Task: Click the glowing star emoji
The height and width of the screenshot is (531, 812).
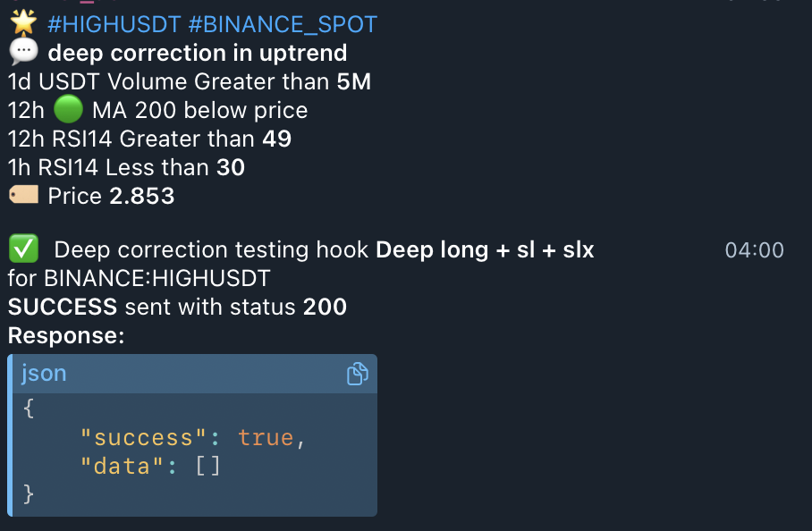Action: pos(23,23)
